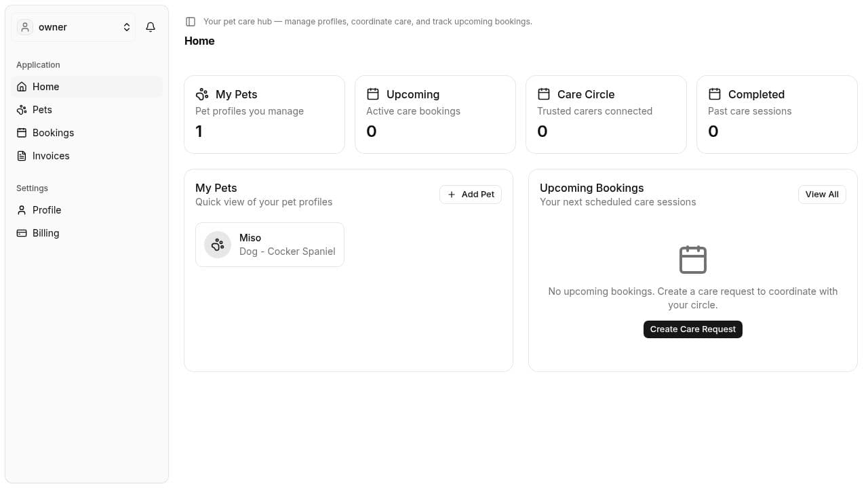Click the Billing card icon in sidebar
Image resolution: width=868 pixels, height=488 pixels.
[x=22, y=233]
